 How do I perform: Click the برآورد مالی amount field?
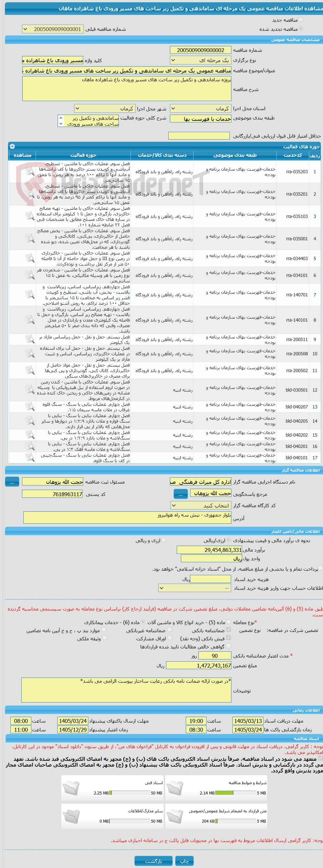pos(209,550)
